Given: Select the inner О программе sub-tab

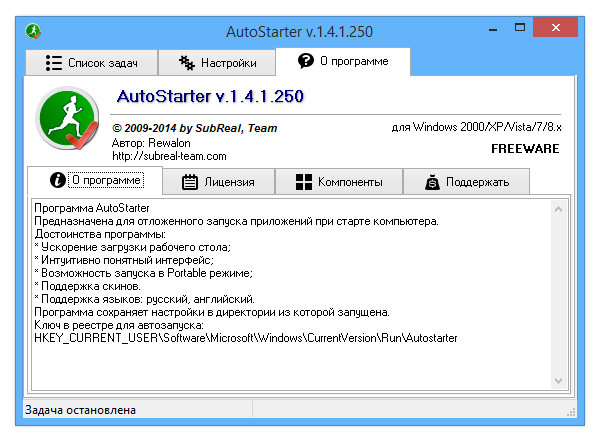Looking at the screenshot, I should coord(95,180).
